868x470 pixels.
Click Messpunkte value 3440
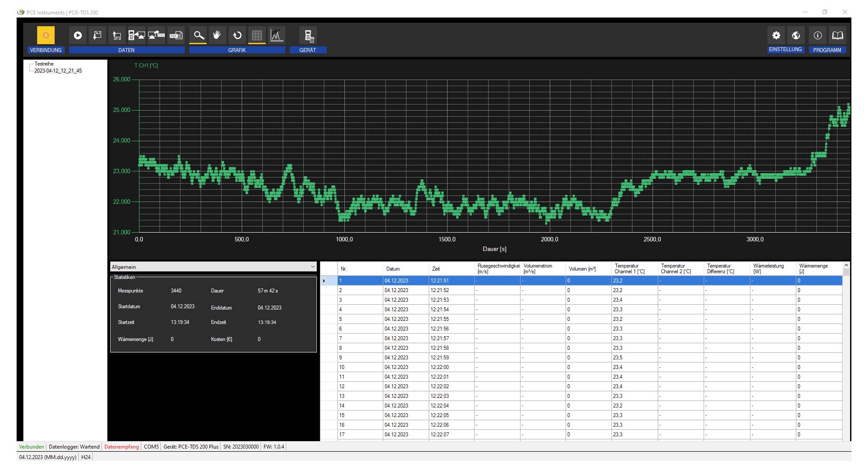pyautogui.click(x=176, y=291)
